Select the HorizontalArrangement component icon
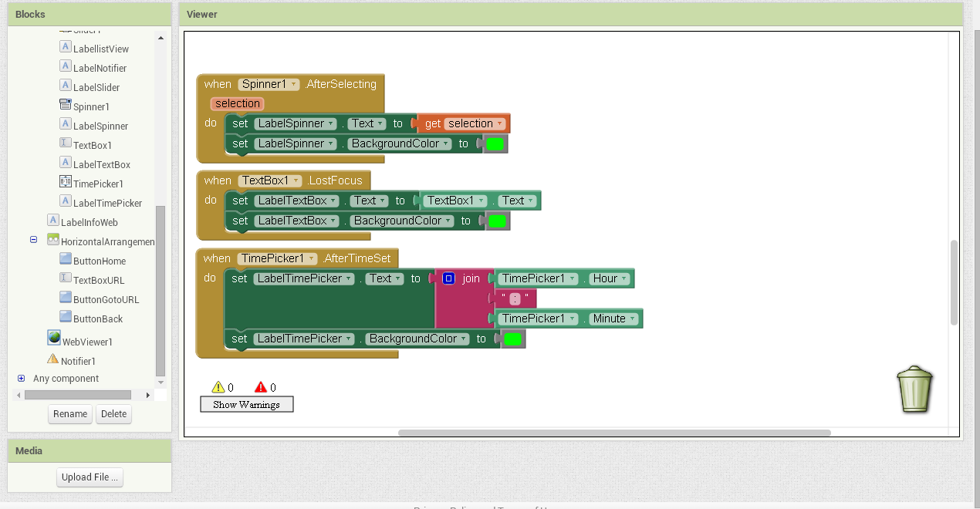 coord(53,240)
